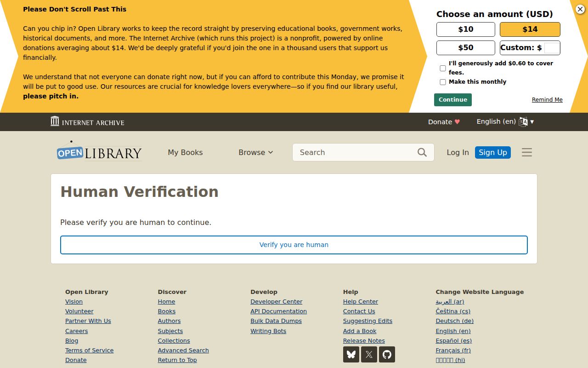The width and height of the screenshot is (588, 368).
Task: Open the Release Notes link
Action: 364,341
